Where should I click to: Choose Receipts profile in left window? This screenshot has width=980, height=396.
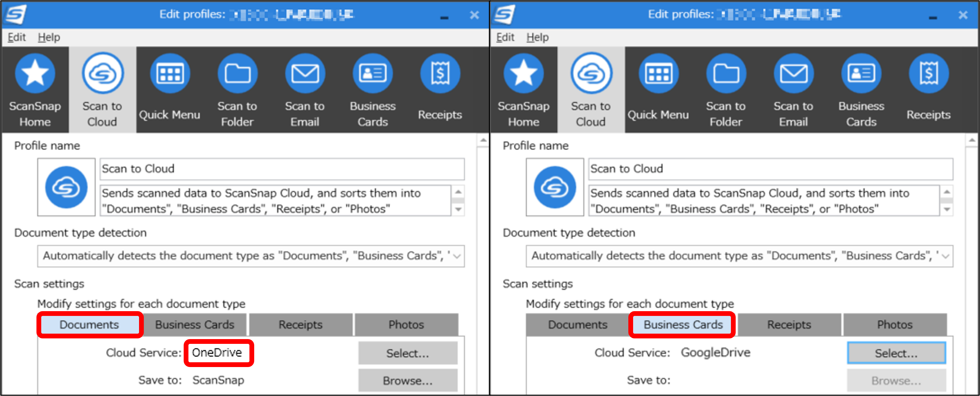coord(440,90)
